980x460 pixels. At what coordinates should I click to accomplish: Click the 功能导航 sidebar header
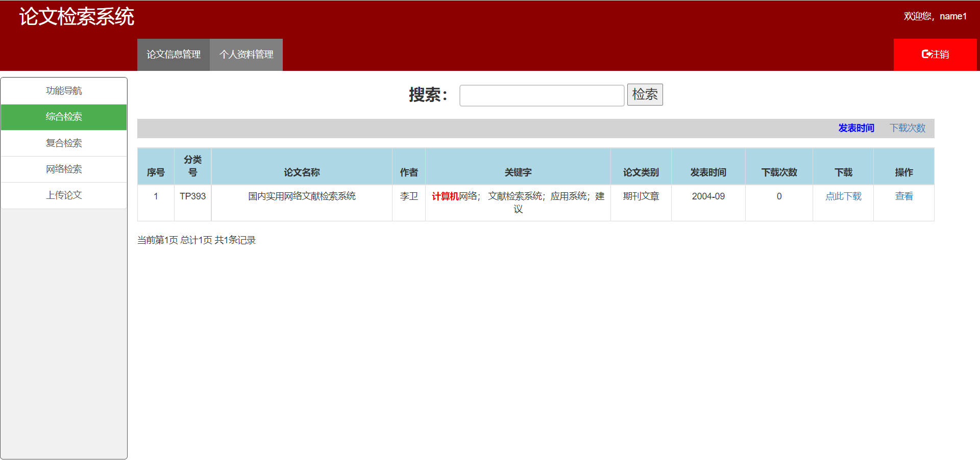click(x=64, y=91)
